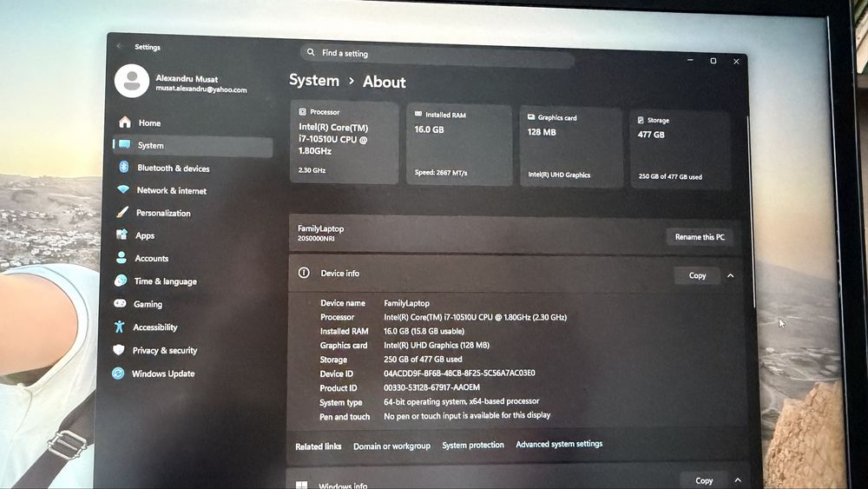868x489 pixels.
Task: Click Rename this PC button
Action: click(700, 236)
